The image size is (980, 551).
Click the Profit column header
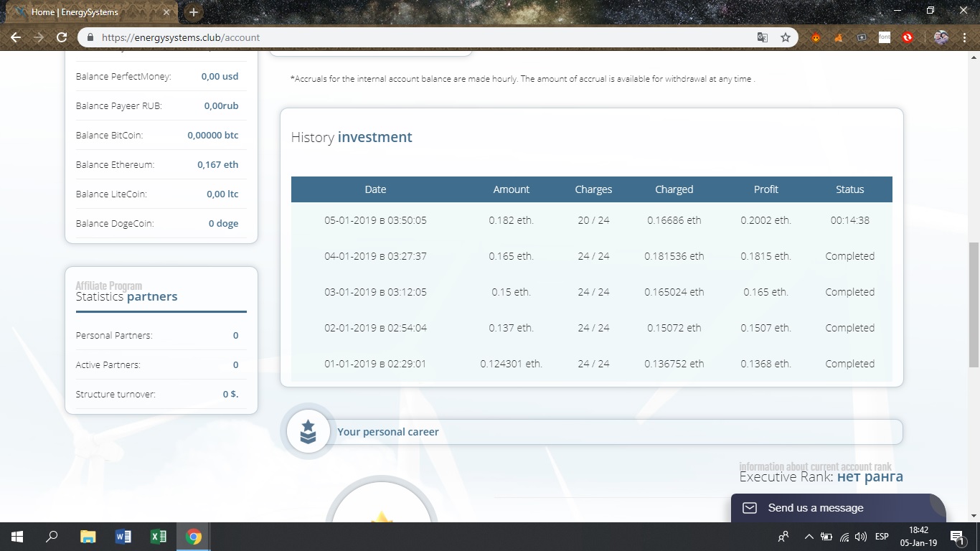(x=765, y=189)
